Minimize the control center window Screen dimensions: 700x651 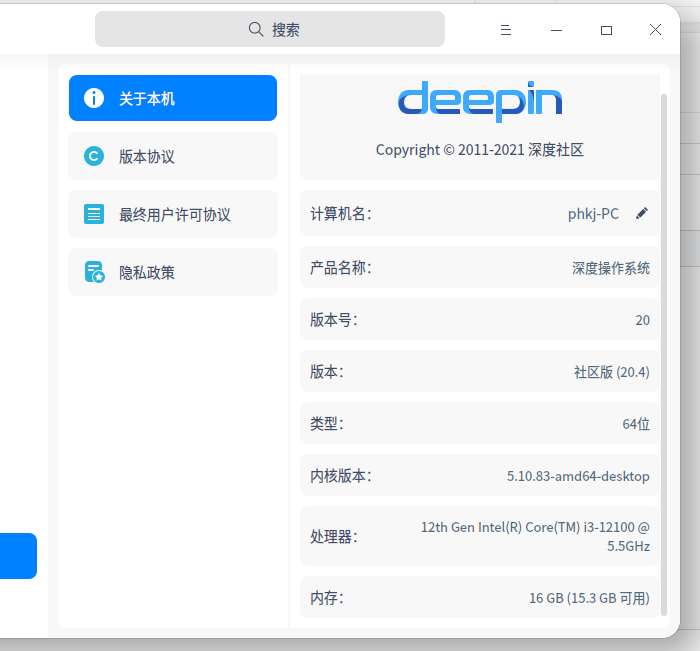[556, 30]
